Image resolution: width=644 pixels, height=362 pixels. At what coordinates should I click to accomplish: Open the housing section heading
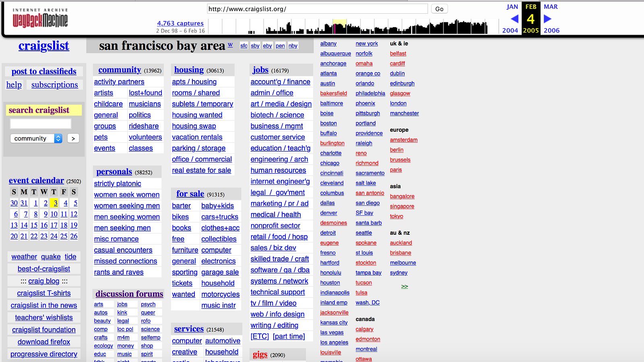189,70
